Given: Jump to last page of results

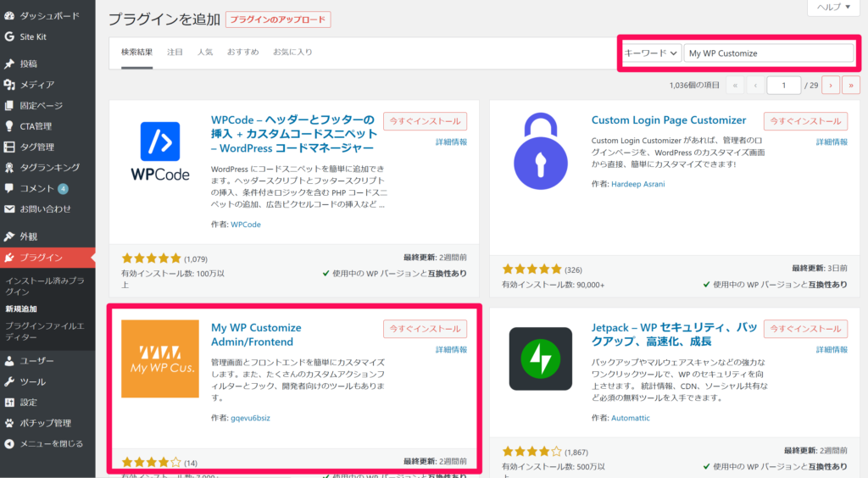Looking at the screenshot, I should click(x=850, y=85).
